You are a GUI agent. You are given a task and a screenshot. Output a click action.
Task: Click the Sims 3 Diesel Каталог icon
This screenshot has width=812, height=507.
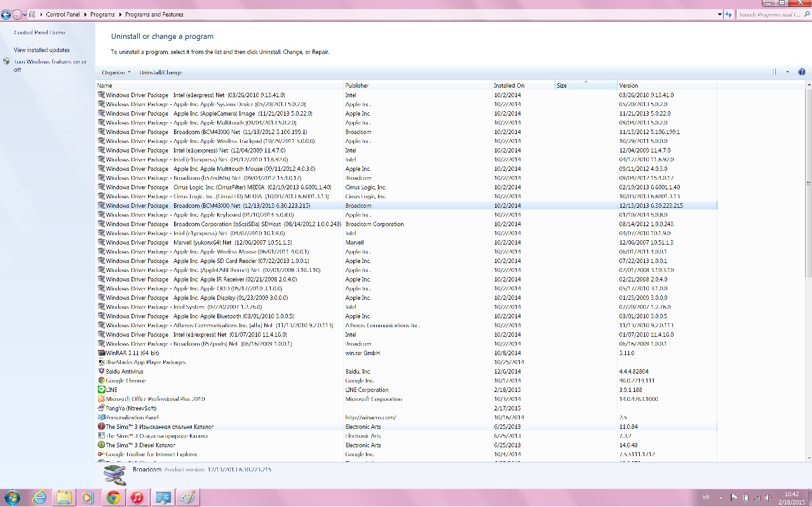(x=101, y=445)
